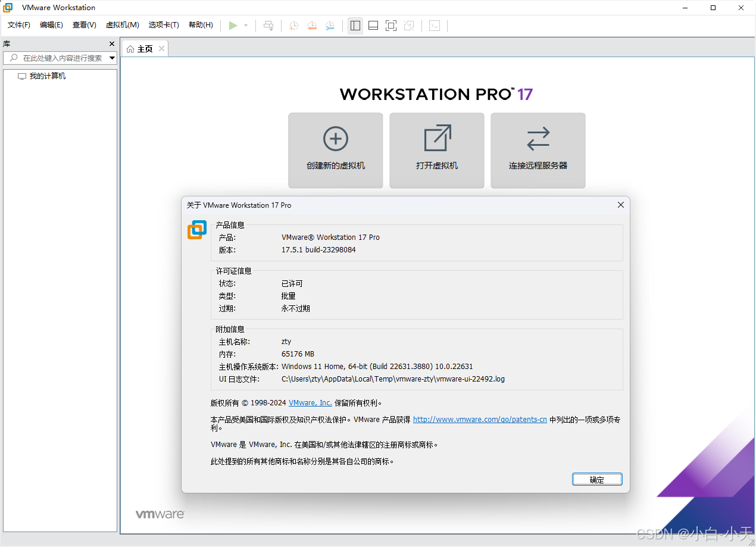
Task: Click the 确定 button
Action: (x=597, y=480)
